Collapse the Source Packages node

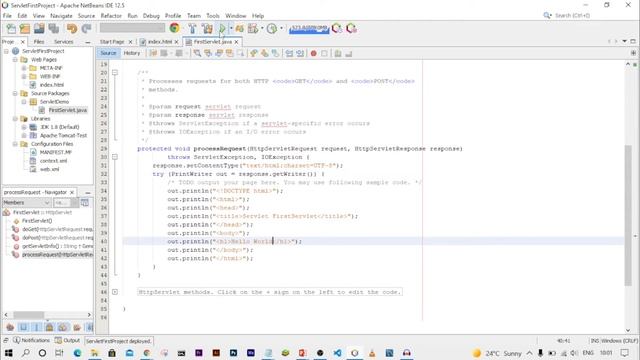click(15, 93)
